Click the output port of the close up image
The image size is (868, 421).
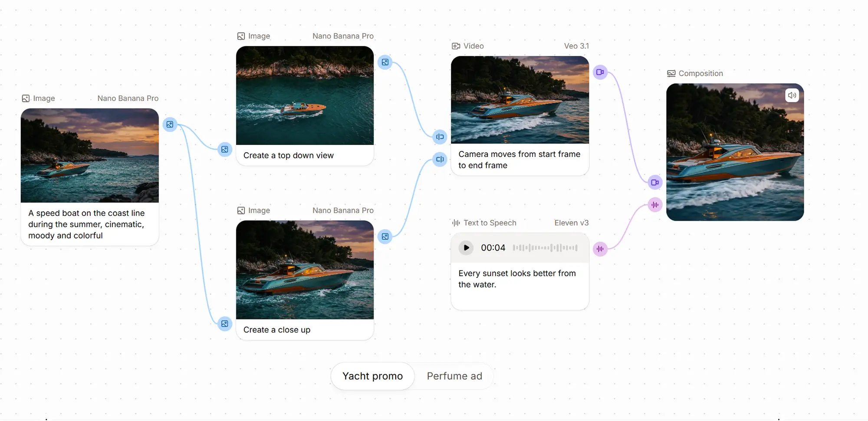[x=385, y=237]
